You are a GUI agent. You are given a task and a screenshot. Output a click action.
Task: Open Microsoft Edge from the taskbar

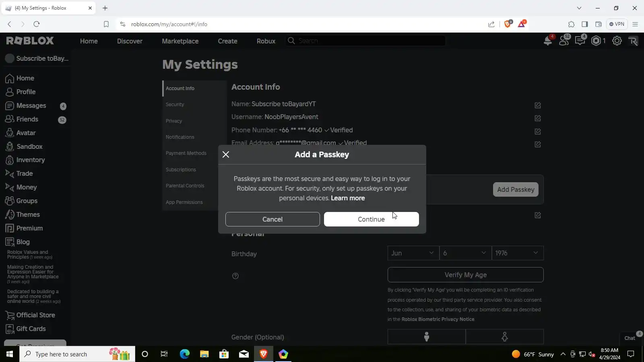pos(184,354)
